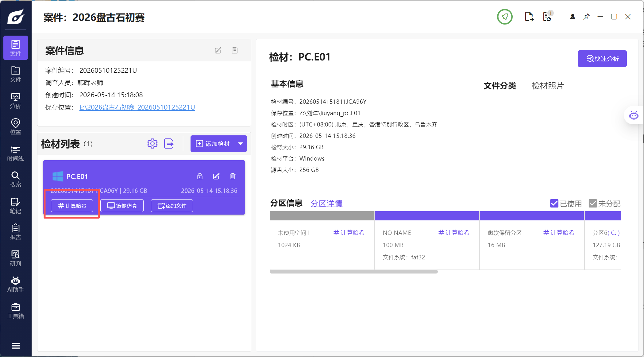Open the 笔记 sidebar section
The width and height of the screenshot is (644, 357).
(16, 206)
